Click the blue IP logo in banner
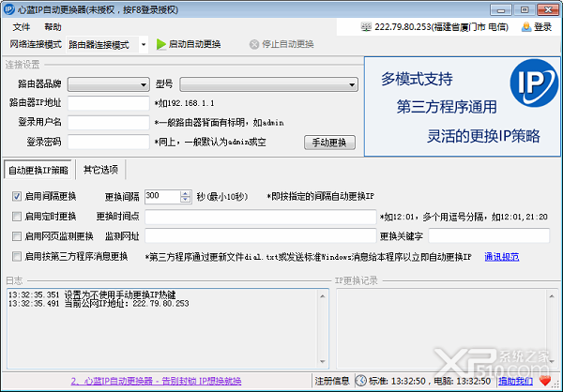Image resolution: width=563 pixels, height=392 pixels. (534, 83)
